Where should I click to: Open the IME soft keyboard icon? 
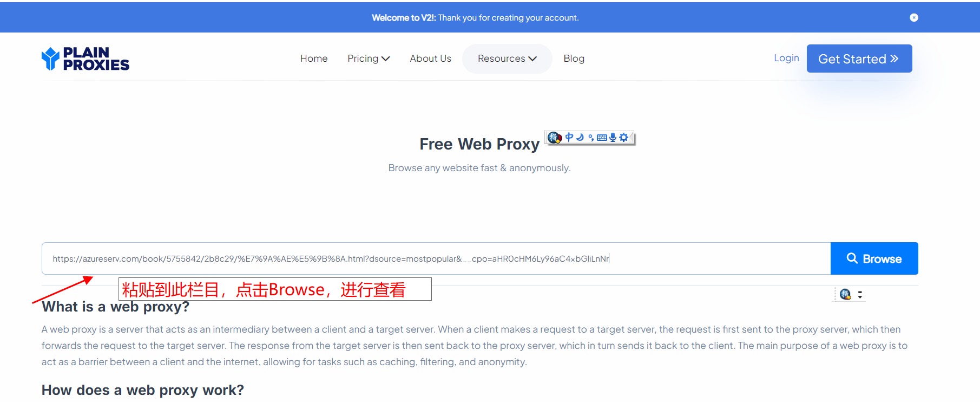602,138
